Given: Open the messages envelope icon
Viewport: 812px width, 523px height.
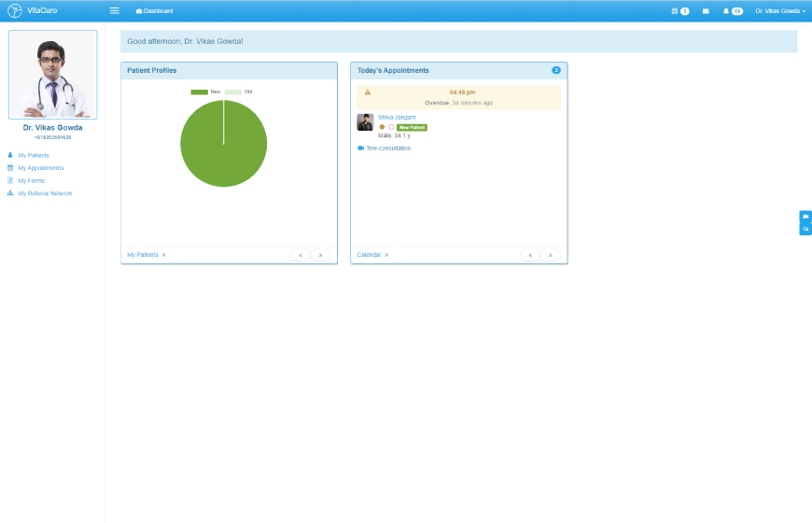Looking at the screenshot, I should 706,11.
